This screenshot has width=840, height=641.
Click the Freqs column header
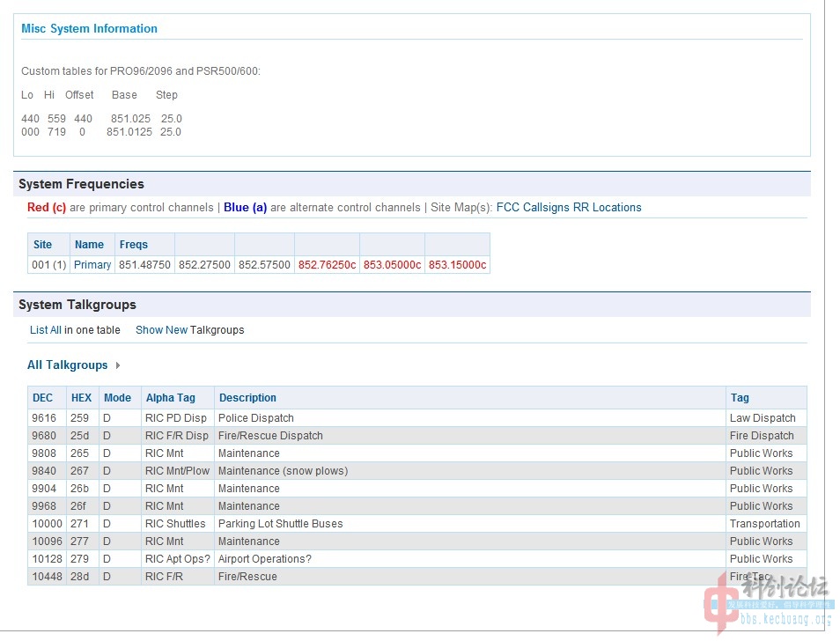(133, 245)
